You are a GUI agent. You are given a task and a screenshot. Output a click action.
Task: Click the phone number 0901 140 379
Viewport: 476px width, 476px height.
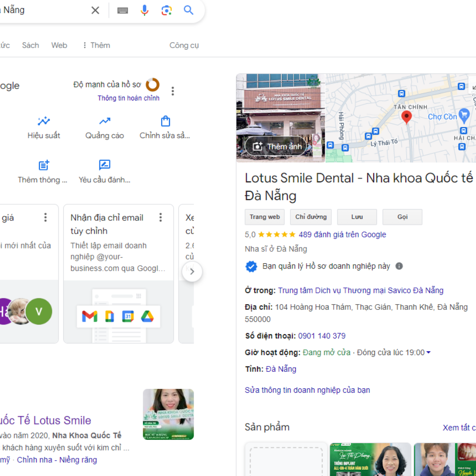coord(322,336)
